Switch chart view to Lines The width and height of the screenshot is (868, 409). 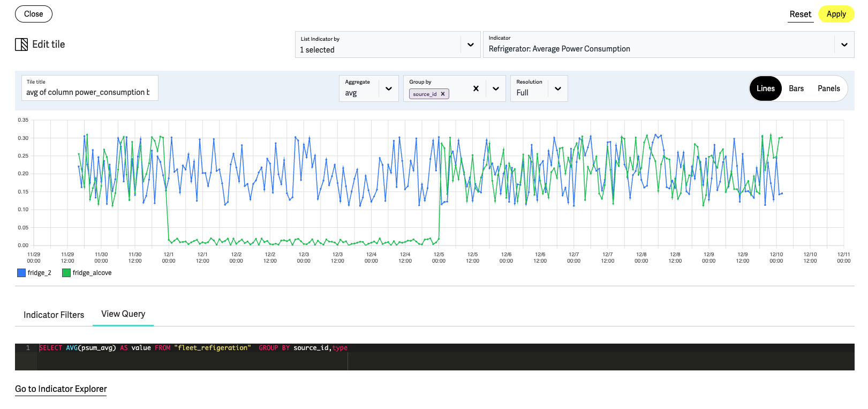point(765,88)
